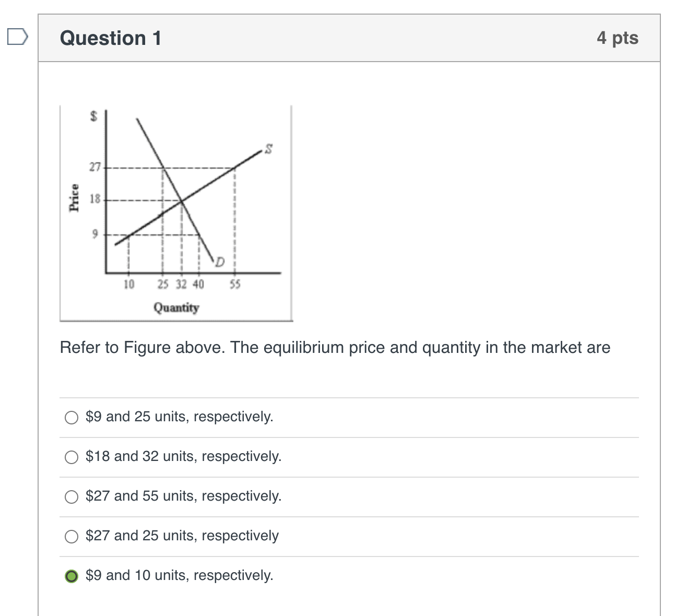Click the Price axis label on the graph
687x616 pixels.
75,197
